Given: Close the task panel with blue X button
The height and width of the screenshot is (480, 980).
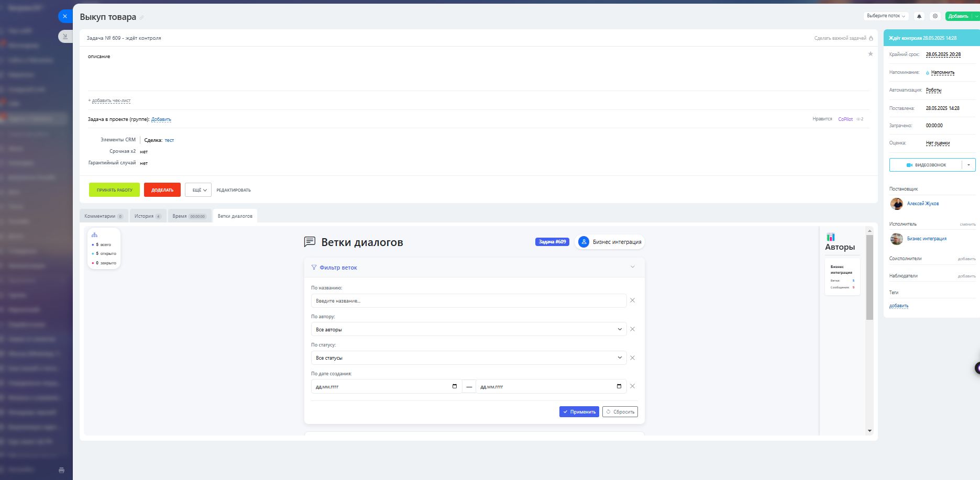Looking at the screenshot, I should coord(65,16).
